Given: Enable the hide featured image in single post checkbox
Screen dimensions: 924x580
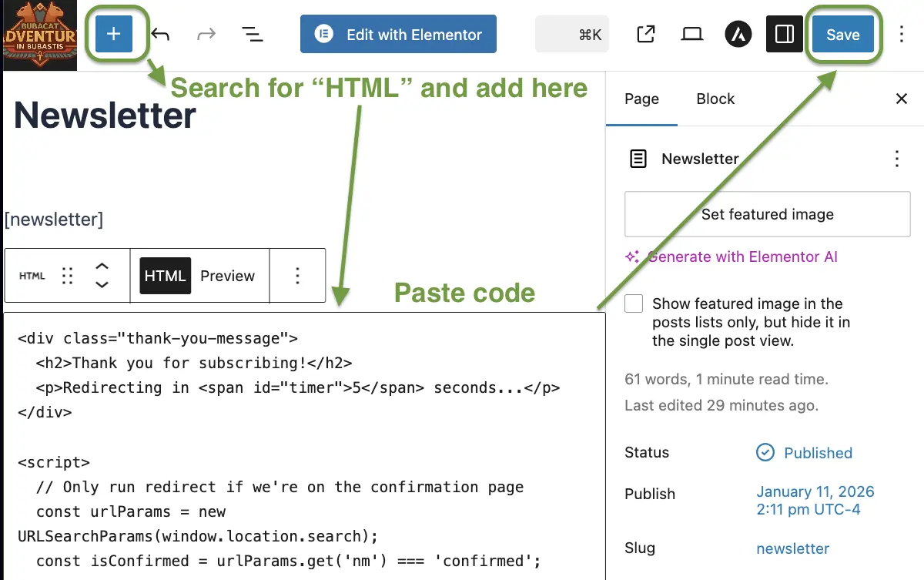Looking at the screenshot, I should click(x=633, y=303).
